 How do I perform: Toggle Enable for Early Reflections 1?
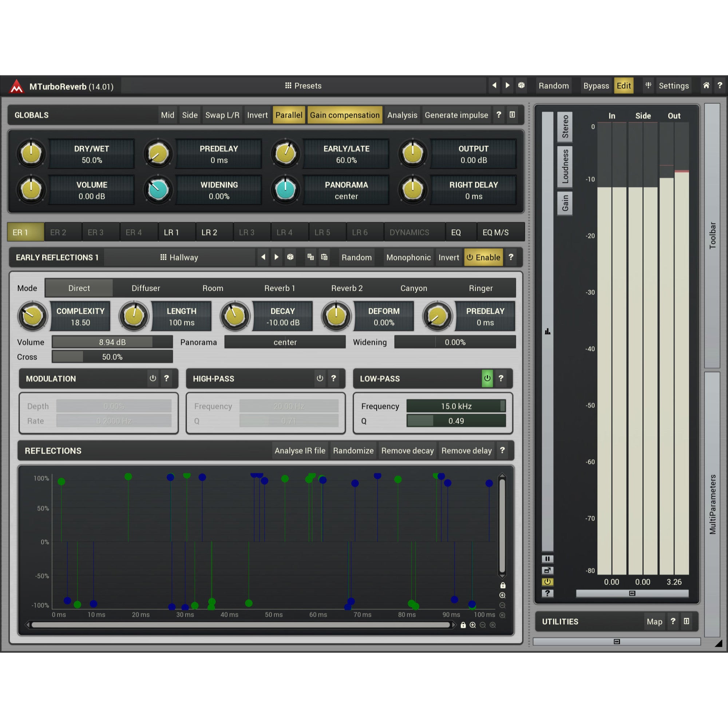click(483, 257)
